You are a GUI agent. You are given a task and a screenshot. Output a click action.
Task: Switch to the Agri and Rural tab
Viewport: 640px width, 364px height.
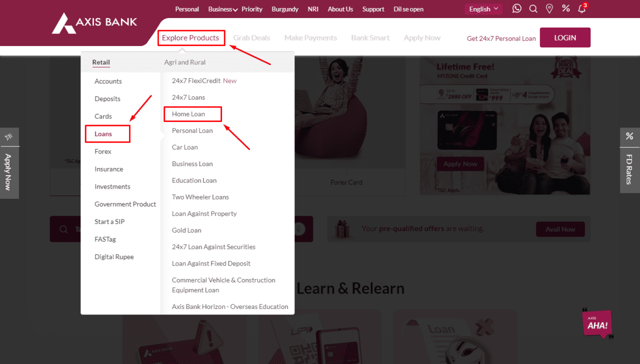point(185,62)
